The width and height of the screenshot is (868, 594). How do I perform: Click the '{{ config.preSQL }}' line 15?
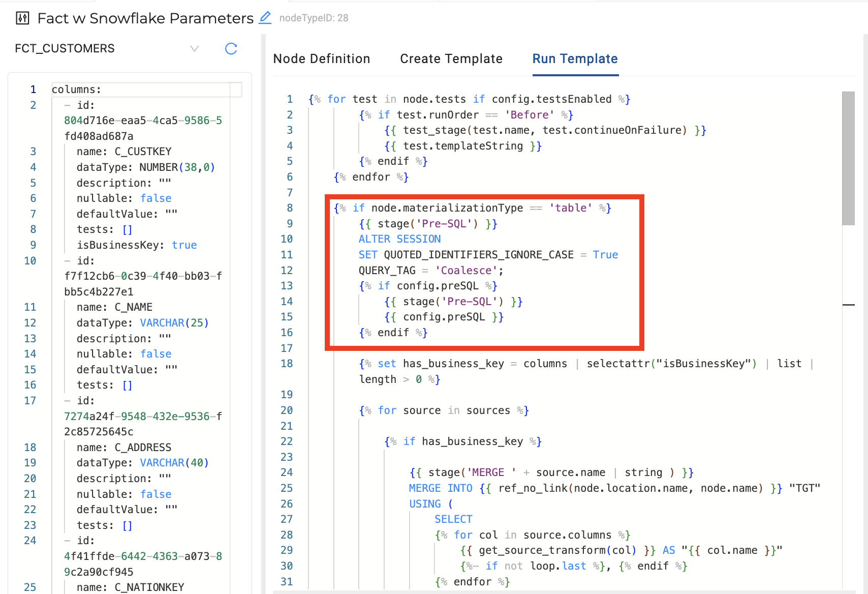pyautogui.click(x=444, y=317)
